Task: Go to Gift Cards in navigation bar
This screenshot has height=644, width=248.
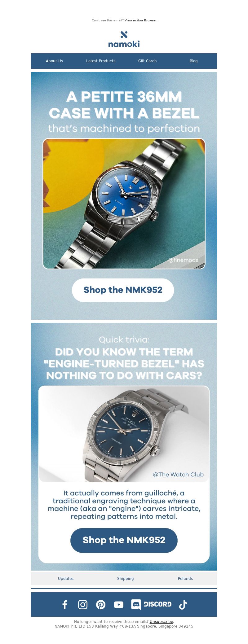Action: pyautogui.click(x=147, y=61)
